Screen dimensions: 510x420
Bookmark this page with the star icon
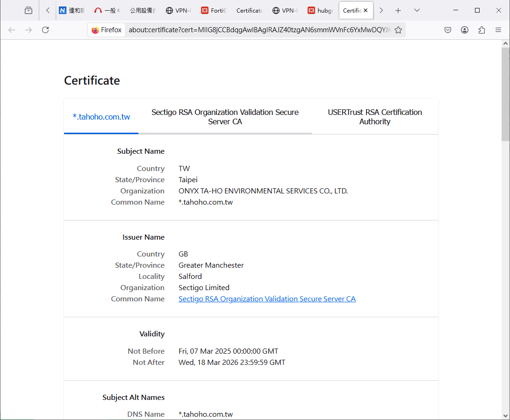point(398,30)
